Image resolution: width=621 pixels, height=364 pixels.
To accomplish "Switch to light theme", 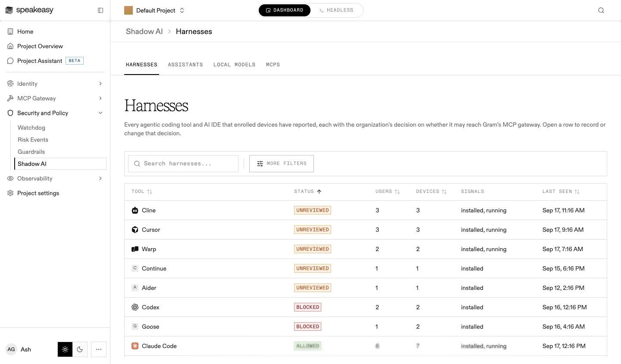I will pos(65,349).
